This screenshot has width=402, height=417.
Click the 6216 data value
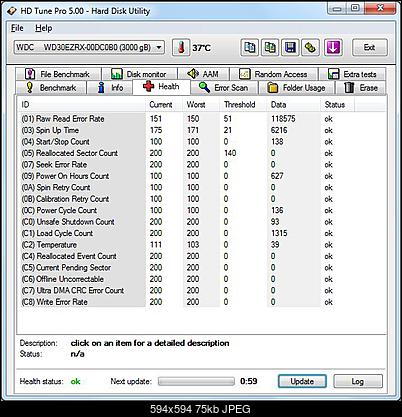pyautogui.click(x=279, y=130)
